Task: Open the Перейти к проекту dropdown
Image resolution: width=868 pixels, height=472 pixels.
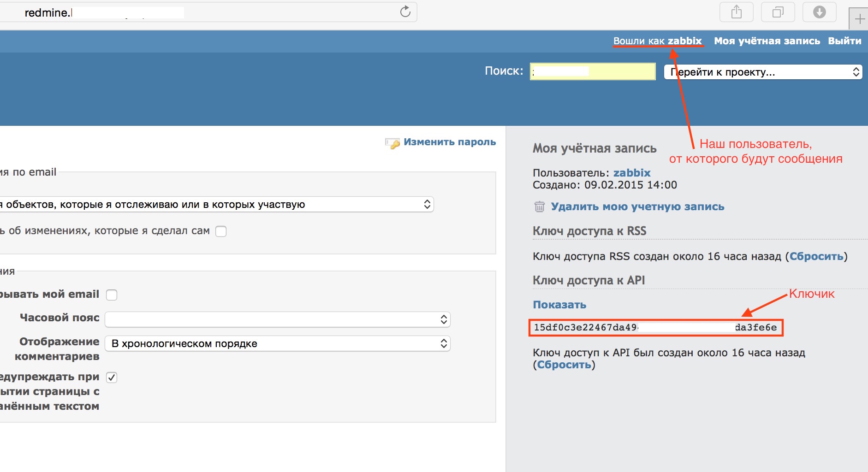Action: click(x=763, y=72)
